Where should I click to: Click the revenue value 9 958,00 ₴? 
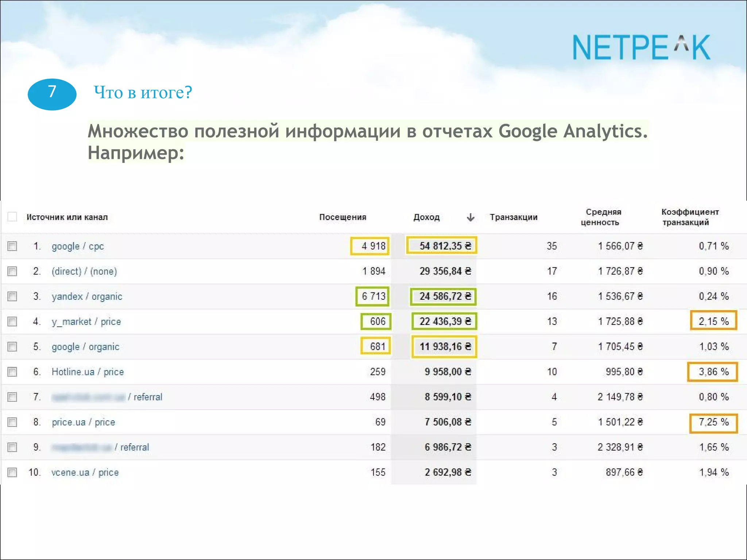click(448, 372)
